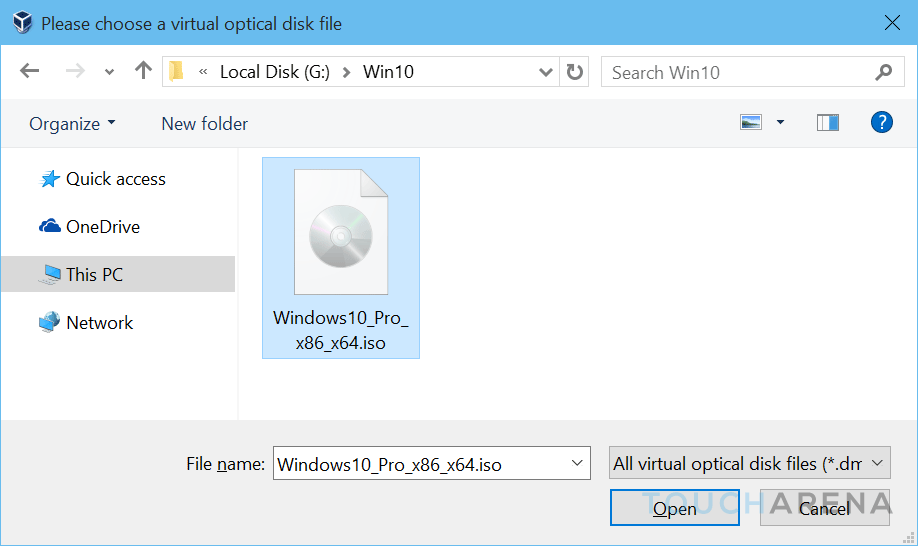The image size is (918, 546).
Task: Select the Windows10_Pro_x86_x64.iso file thumbnail
Action: pyautogui.click(x=340, y=257)
